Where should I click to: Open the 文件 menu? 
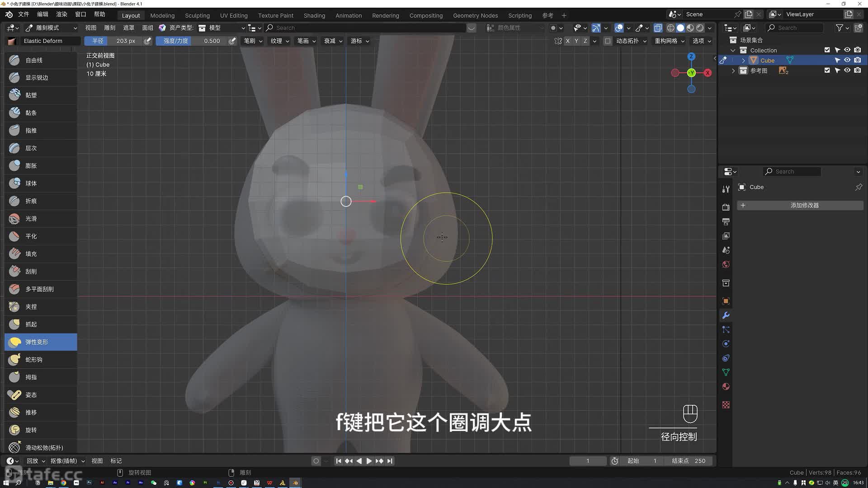(x=24, y=14)
